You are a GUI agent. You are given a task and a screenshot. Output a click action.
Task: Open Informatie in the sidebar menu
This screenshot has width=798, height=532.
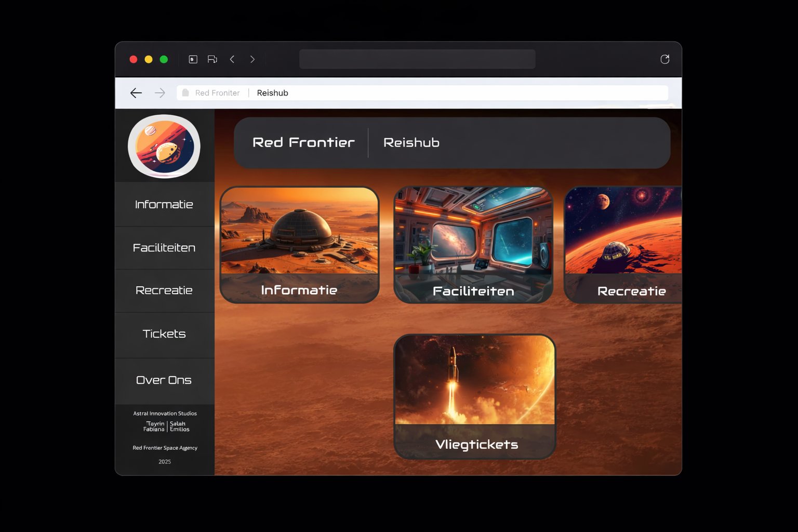pyautogui.click(x=164, y=204)
